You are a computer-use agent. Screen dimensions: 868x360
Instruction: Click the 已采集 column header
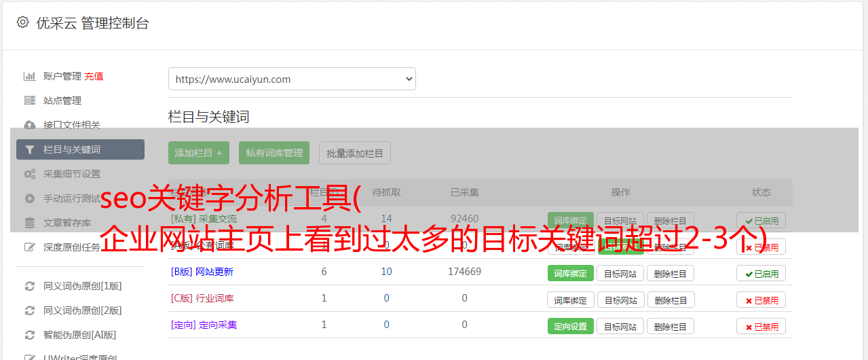[x=464, y=192]
